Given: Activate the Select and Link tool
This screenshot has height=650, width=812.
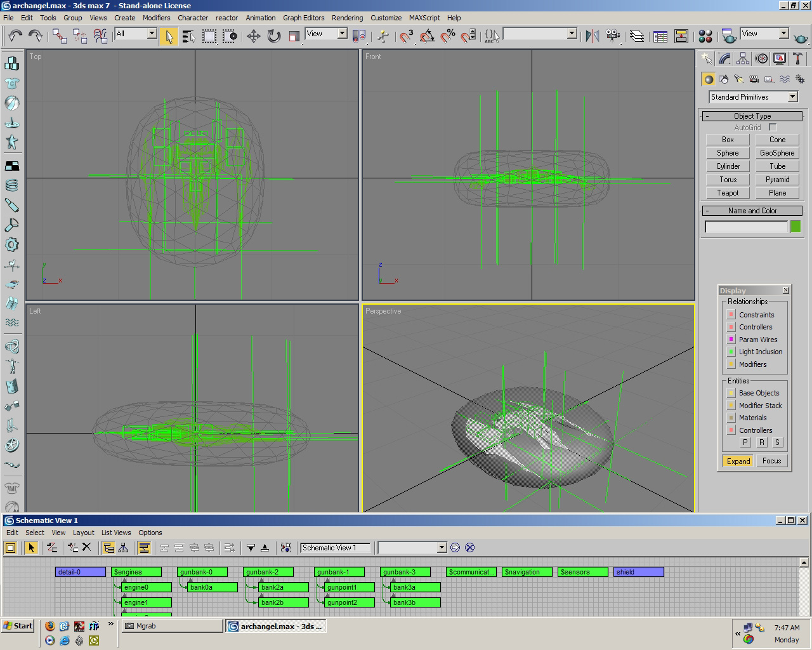Looking at the screenshot, I should coord(60,36).
